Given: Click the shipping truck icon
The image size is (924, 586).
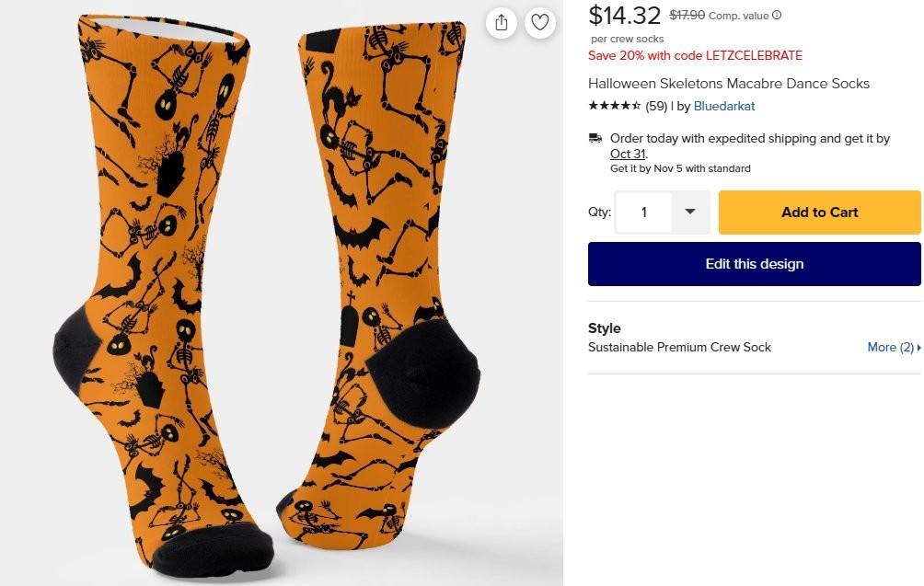Looking at the screenshot, I should tap(595, 138).
